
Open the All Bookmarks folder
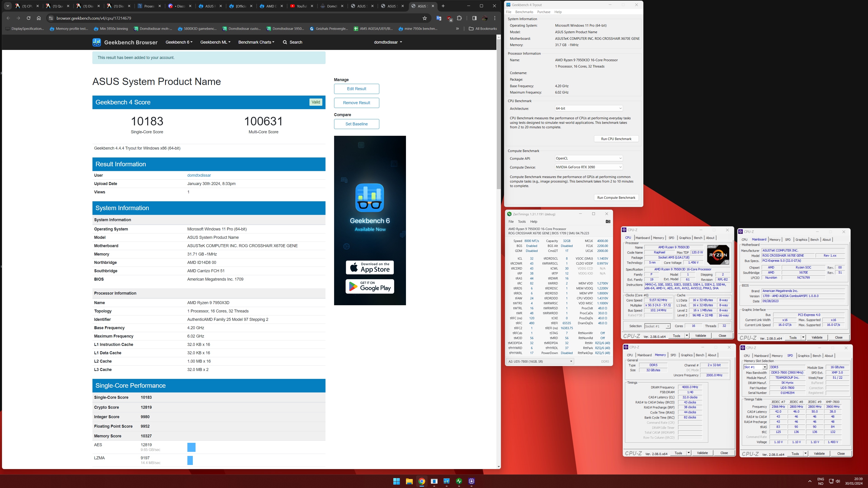pos(483,29)
